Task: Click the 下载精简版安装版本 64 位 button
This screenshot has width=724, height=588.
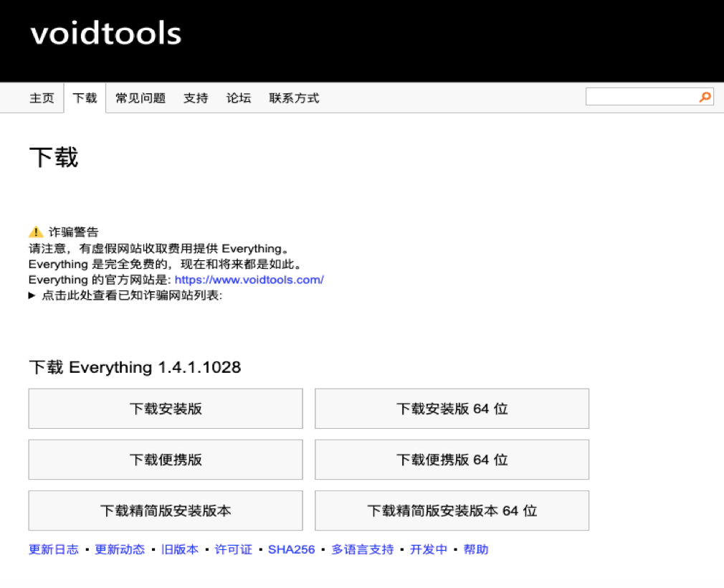Action: coord(452,511)
